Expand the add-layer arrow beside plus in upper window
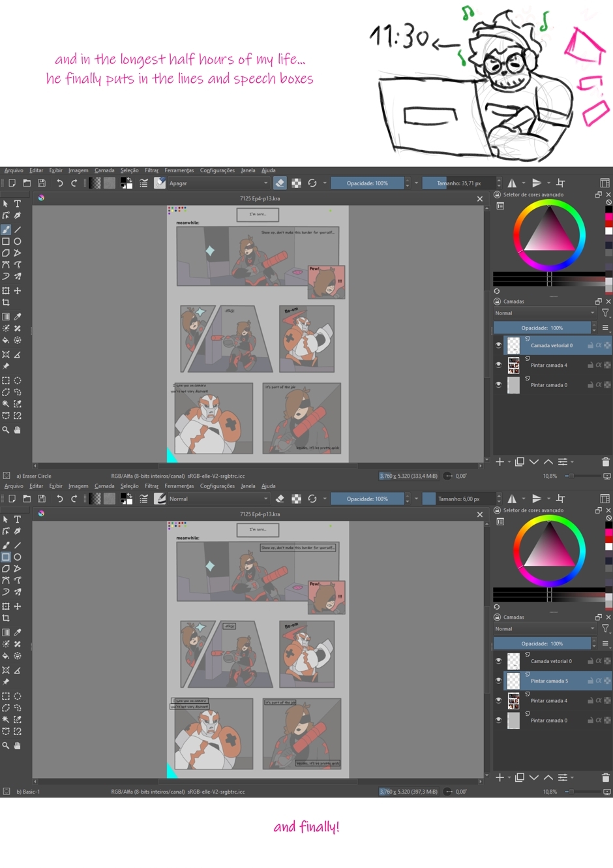Viewport: 613px width, 868px height. tap(509, 462)
